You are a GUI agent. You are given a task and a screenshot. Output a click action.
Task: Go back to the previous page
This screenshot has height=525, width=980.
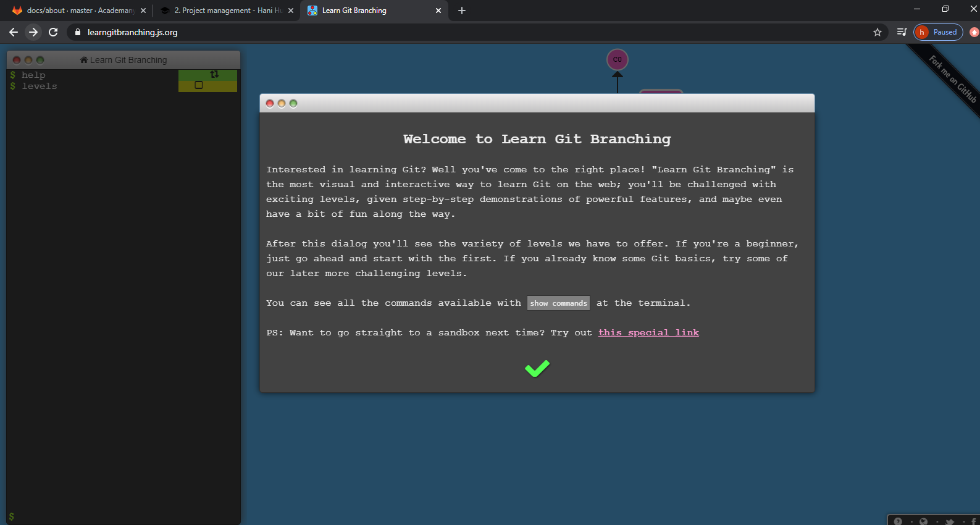(14, 32)
